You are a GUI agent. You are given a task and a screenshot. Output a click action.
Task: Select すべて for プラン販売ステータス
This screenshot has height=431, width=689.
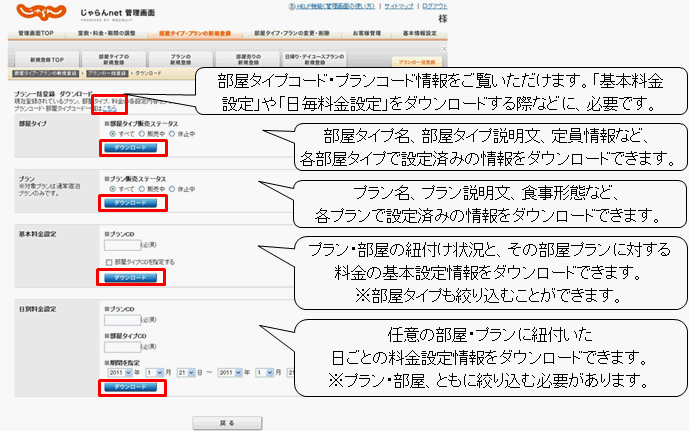coord(112,189)
